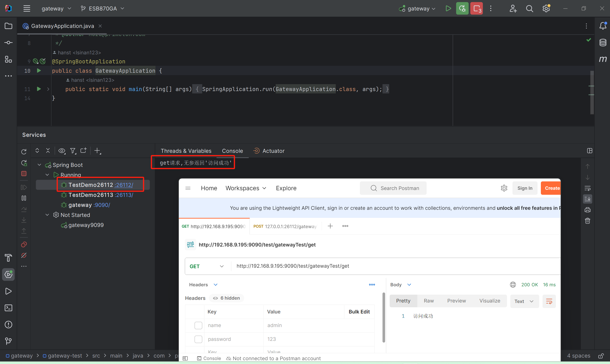The image size is (610, 364).
Task: Open the ESB870GA branch dropdown
Action: [103, 9]
